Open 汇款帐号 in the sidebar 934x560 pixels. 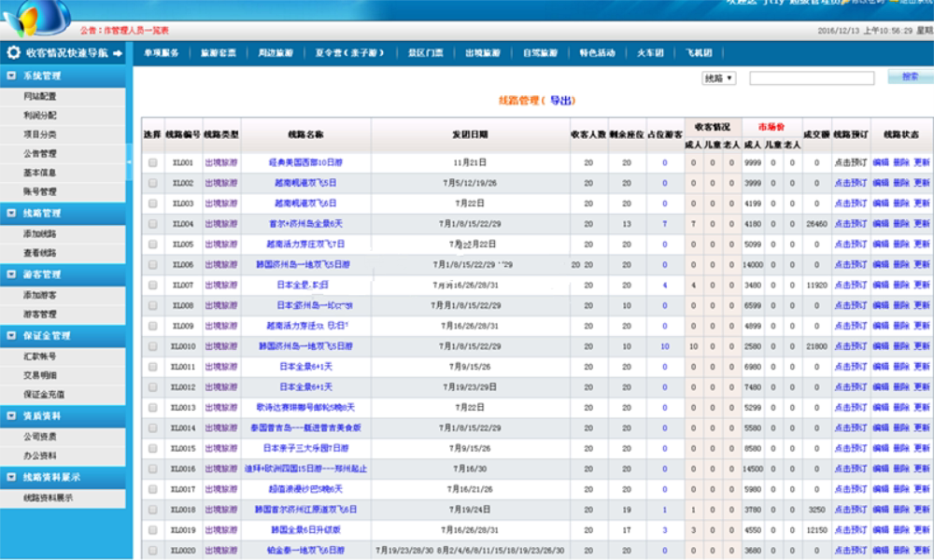tap(40, 357)
